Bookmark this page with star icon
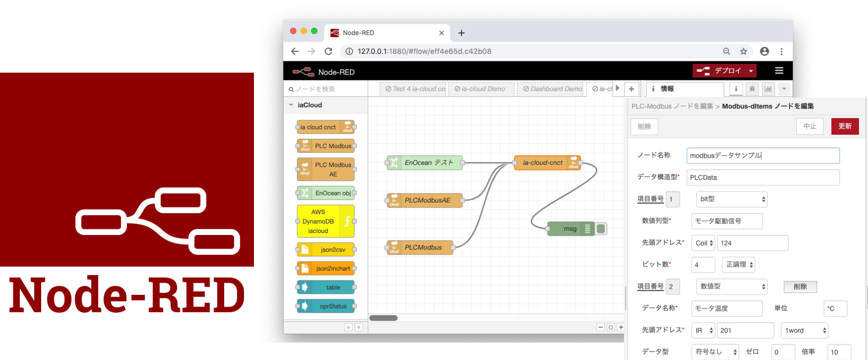This screenshot has height=360, width=868. click(x=744, y=51)
